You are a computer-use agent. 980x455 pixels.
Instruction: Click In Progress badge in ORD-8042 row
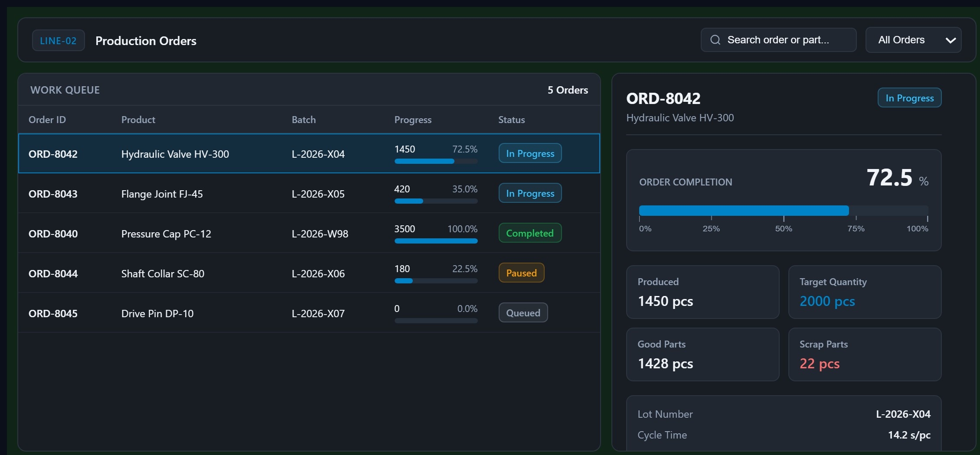pyautogui.click(x=530, y=153)
